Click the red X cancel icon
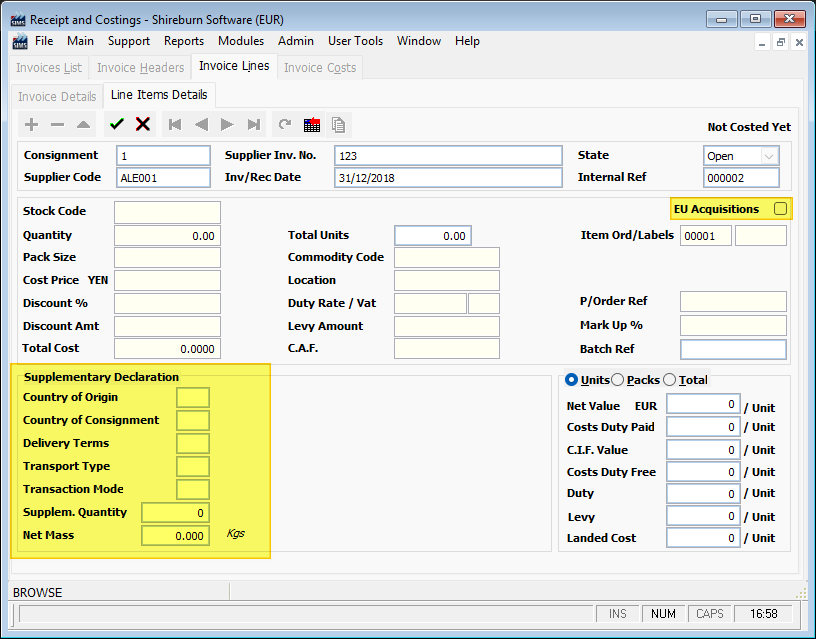 pyautogui.click(x=143, y=124)
